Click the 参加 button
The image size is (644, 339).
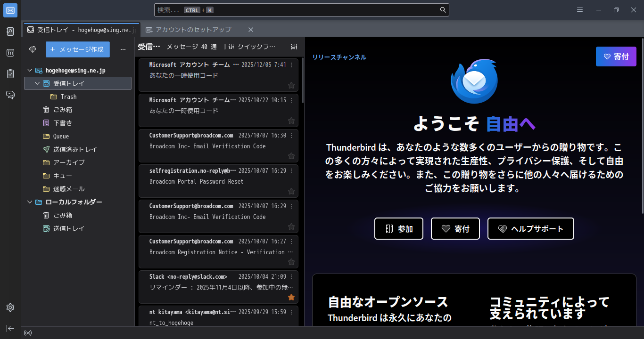(399, 229)
